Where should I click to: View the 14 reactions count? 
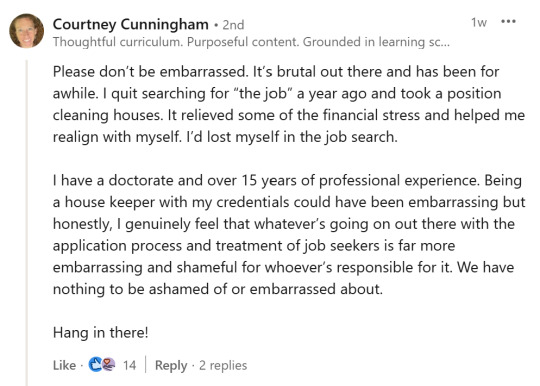129,365
